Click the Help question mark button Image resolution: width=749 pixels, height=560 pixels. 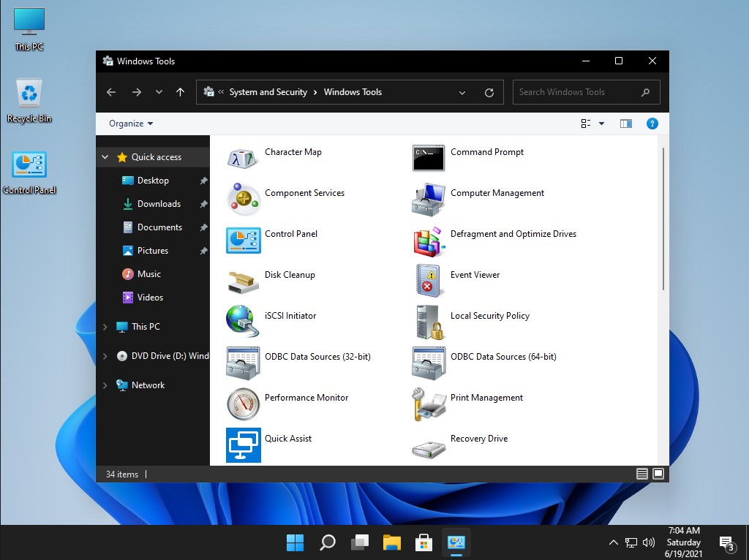652,123
